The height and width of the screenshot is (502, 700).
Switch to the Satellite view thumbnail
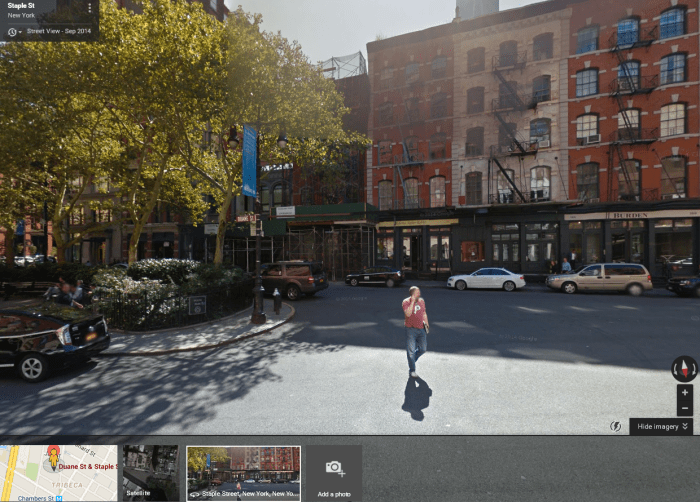point(150,472)
